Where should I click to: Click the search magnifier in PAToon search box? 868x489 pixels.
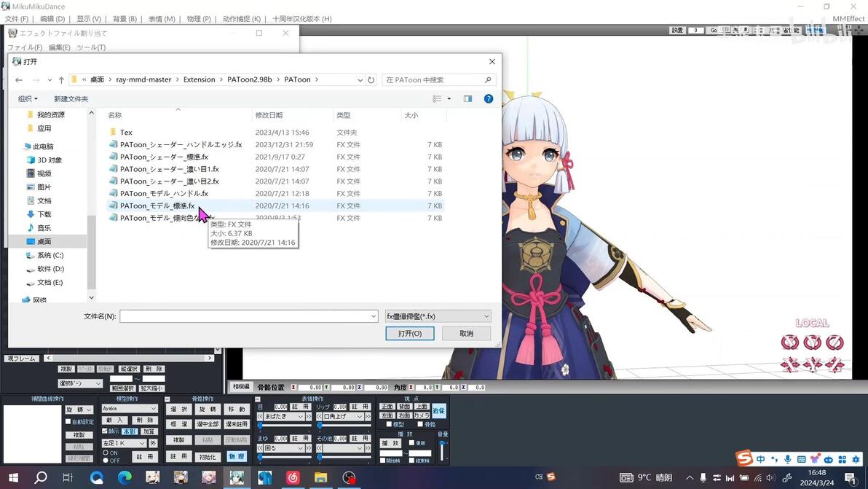(488, 79)
